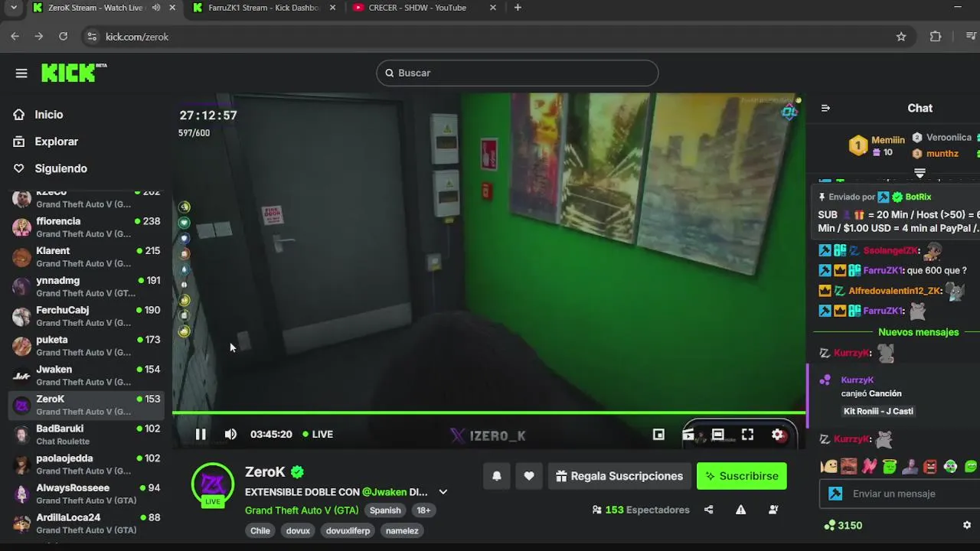Click the namelez tag
980x551 pixels.
[402, 530]
